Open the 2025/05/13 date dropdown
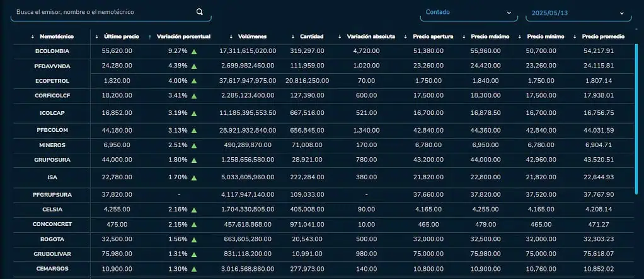The height and width of the screenshot is (279, 644). (578, 13)
